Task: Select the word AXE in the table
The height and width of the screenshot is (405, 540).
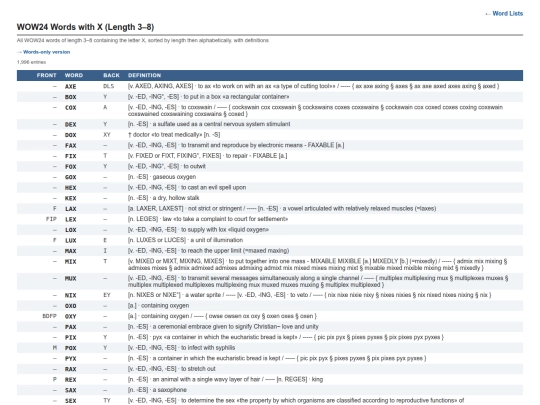Action: 71,86
